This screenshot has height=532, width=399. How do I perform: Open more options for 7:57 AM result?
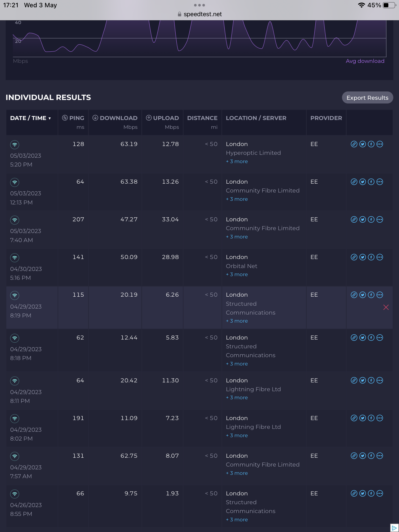click(380, 456)
